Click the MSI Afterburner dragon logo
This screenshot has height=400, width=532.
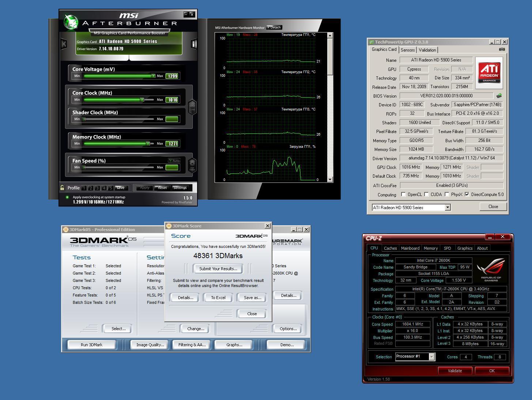pos(71,23)
